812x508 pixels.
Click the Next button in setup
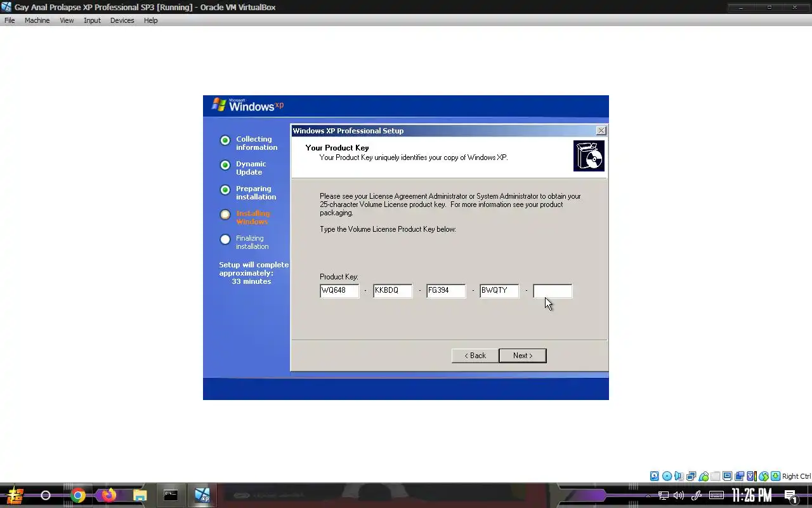[523, 356]
